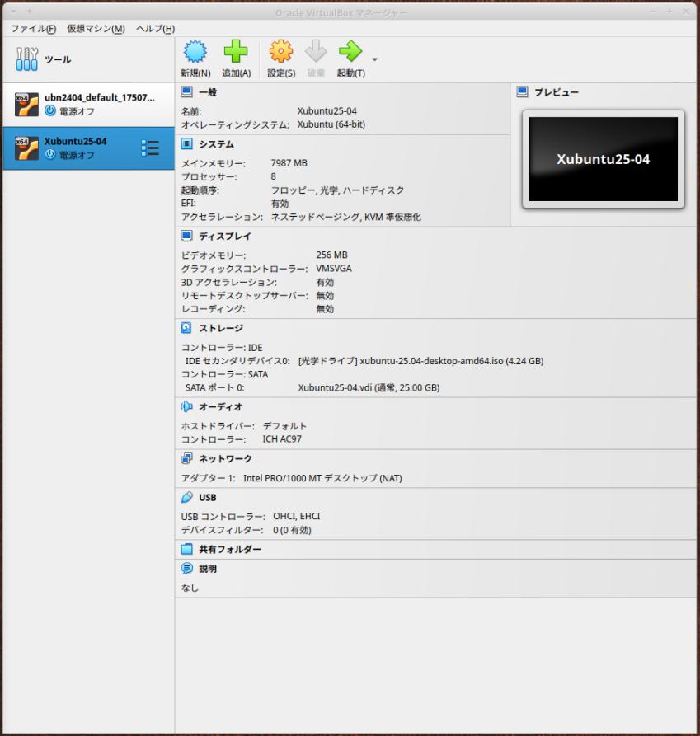The image size is (700, 736).
Task: Open dropdown arrow next to 起動(T)
Action: pos(374,59)
